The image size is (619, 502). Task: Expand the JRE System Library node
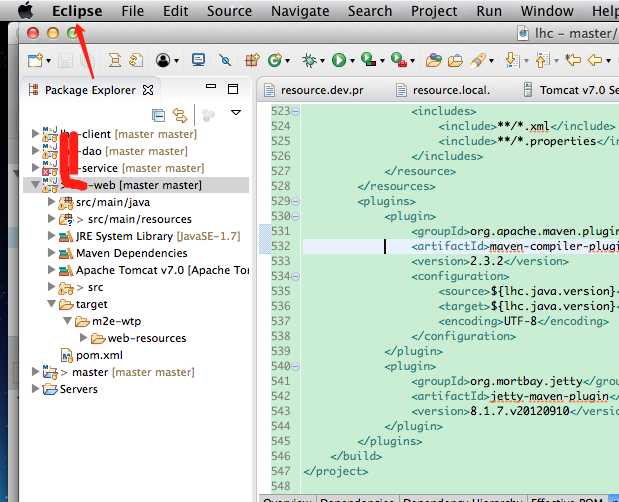(x=51, y=236)
